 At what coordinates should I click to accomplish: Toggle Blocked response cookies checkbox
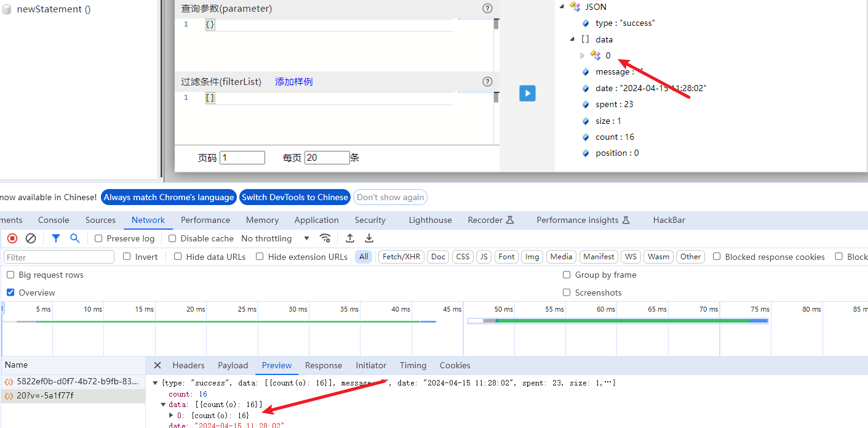[717, 256]
